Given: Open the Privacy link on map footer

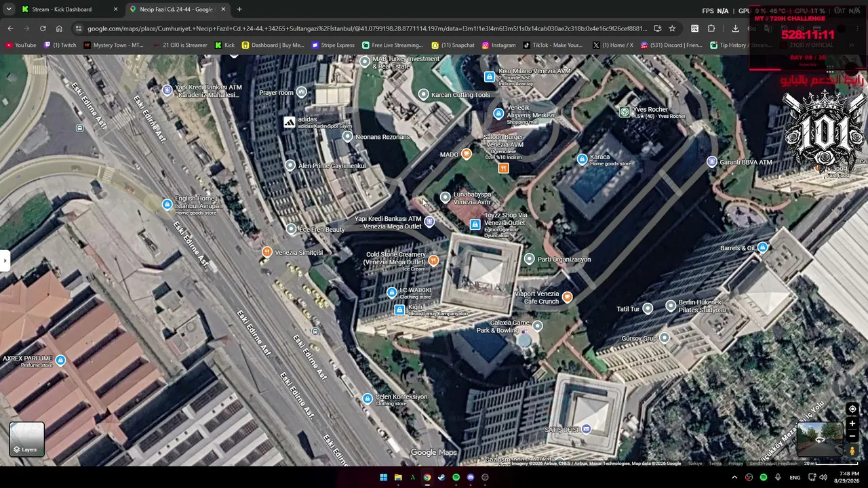Looking at the screenshot, I should 736,464.
